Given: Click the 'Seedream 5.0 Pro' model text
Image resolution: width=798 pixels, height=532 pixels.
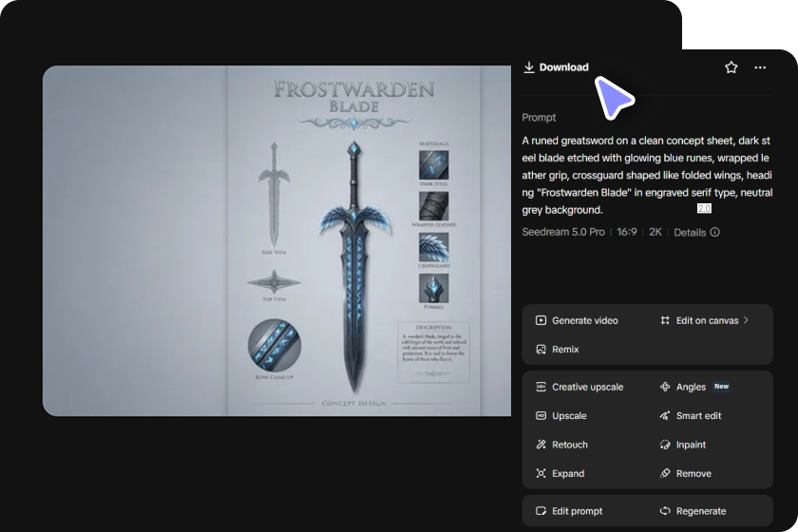Looking at the screenshot, I should coord(562,232).
